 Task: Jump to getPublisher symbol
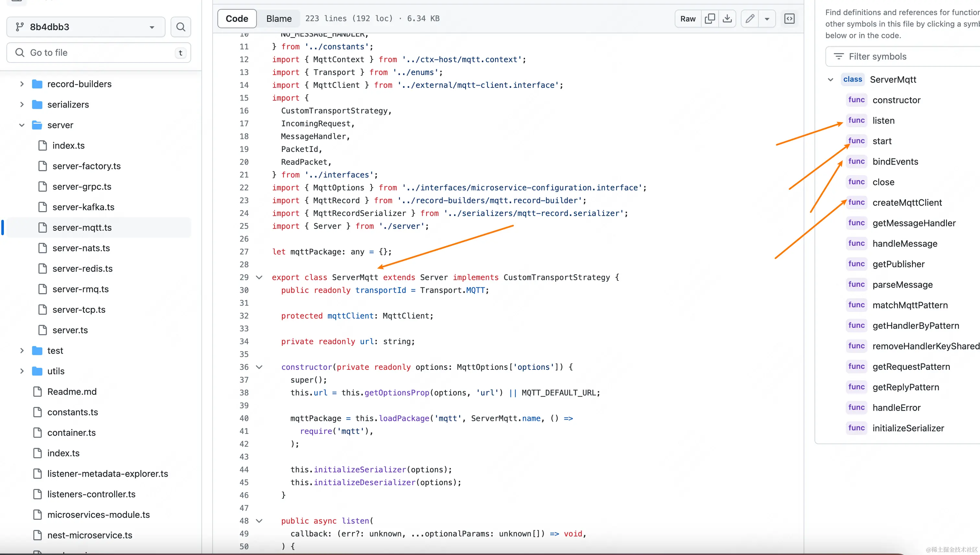point(898,265)
